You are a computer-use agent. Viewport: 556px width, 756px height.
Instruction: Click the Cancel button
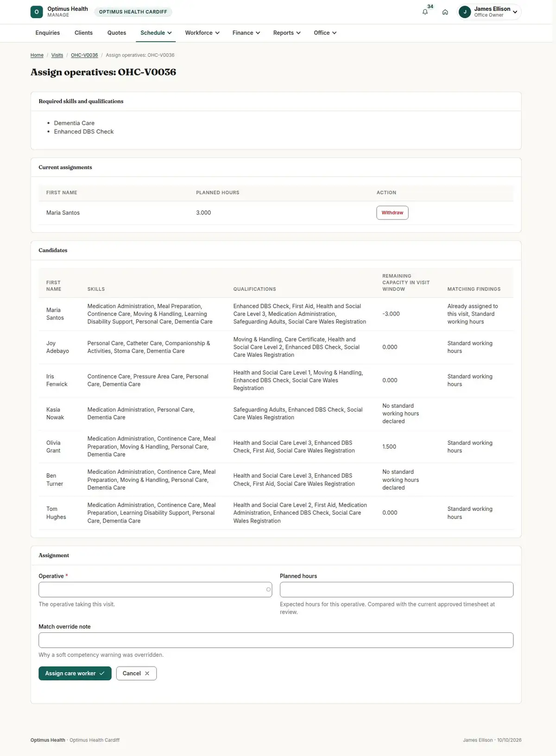pyautogui.click(x=136, y=674)
